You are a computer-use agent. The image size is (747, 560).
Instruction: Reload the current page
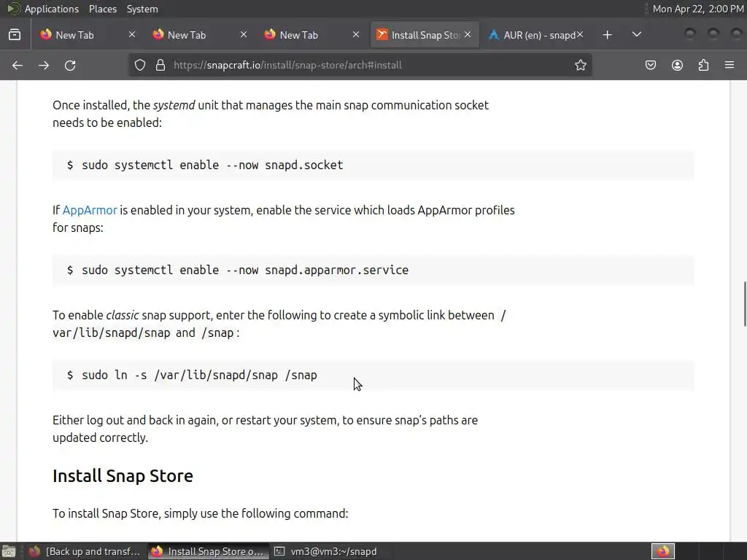click(x=70, y=65)
